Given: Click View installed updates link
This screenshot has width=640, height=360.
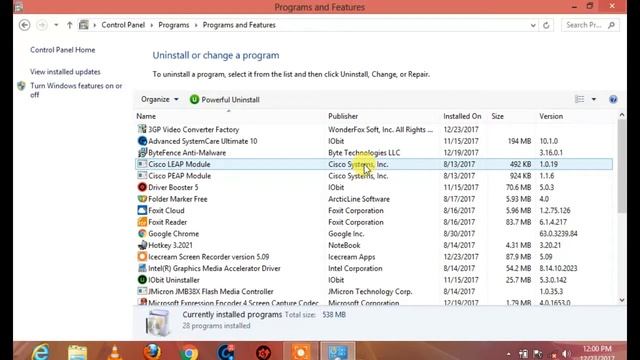Looking at the screenshot, I should 65,72.
